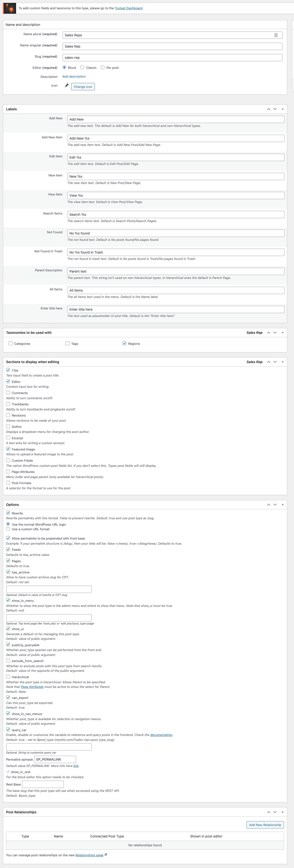Click the Change icon button

83,87
